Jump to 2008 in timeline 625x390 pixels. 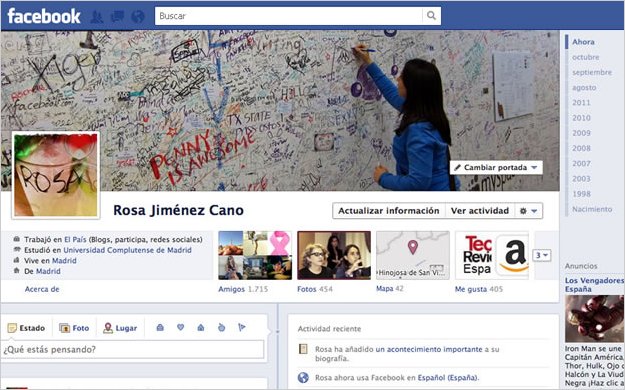(x=581, y=148)
